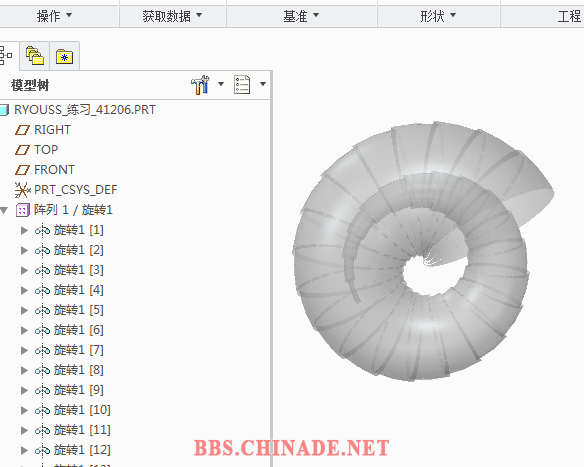Select the RIGHT label in model tree

click(52, 130)
